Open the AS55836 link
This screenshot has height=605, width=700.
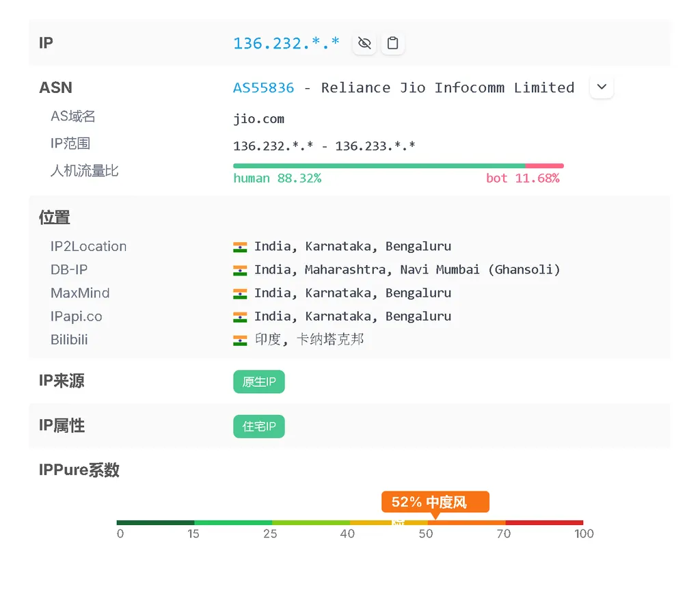click(263, 88)
